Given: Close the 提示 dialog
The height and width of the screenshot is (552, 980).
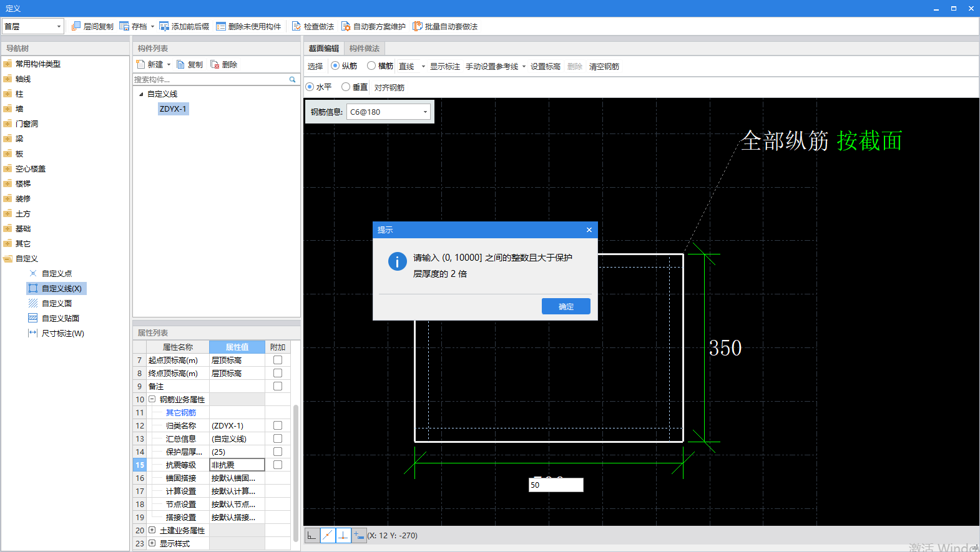Looking at the screenshot, I should click(589, 230).
